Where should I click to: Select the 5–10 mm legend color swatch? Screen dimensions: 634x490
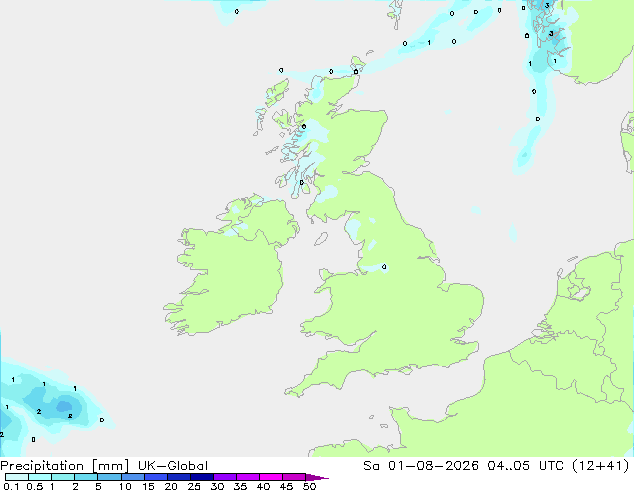pyautogui.click(x=109, y=477)
